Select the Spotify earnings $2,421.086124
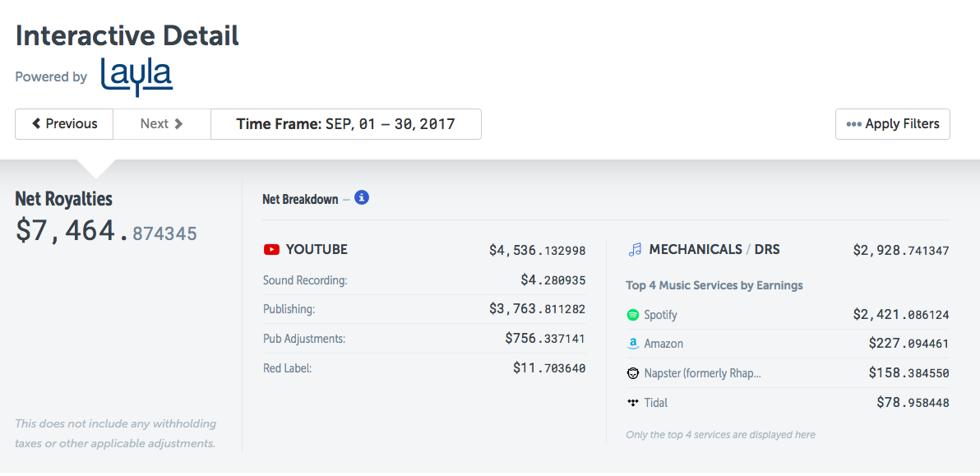The width and height of the screenshot is (980, 476). pos(901,314)
